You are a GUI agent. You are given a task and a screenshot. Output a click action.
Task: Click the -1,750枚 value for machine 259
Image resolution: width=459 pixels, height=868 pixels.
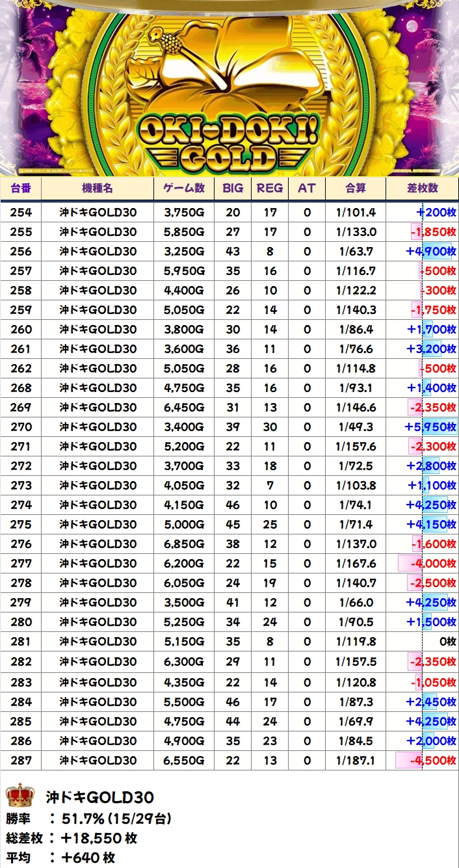click(x=433, y=309)
